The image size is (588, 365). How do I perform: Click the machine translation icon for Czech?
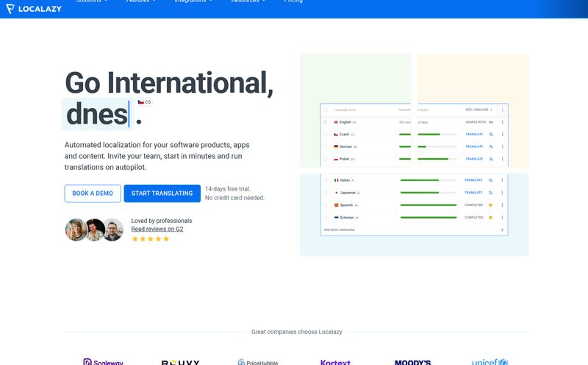(x=491, y=135)
